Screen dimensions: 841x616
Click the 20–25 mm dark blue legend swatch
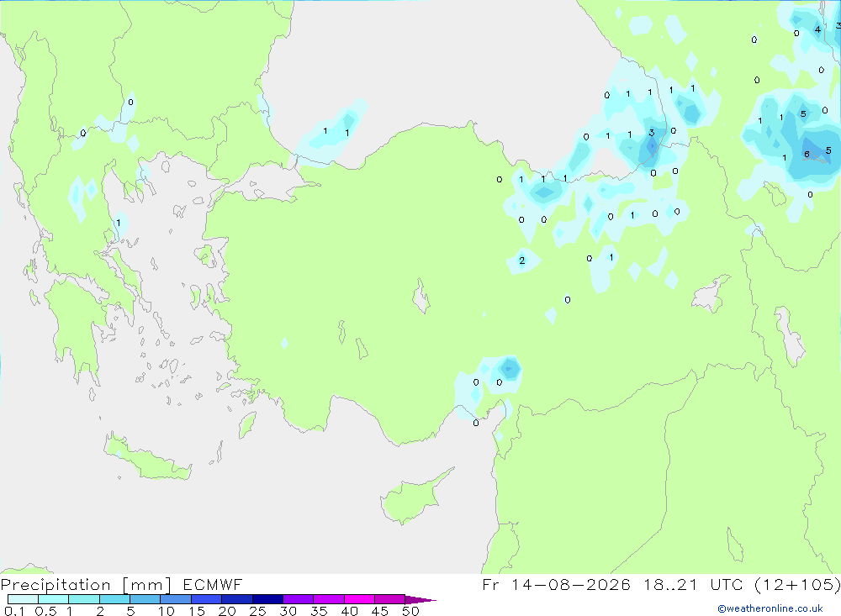[236, 599]
